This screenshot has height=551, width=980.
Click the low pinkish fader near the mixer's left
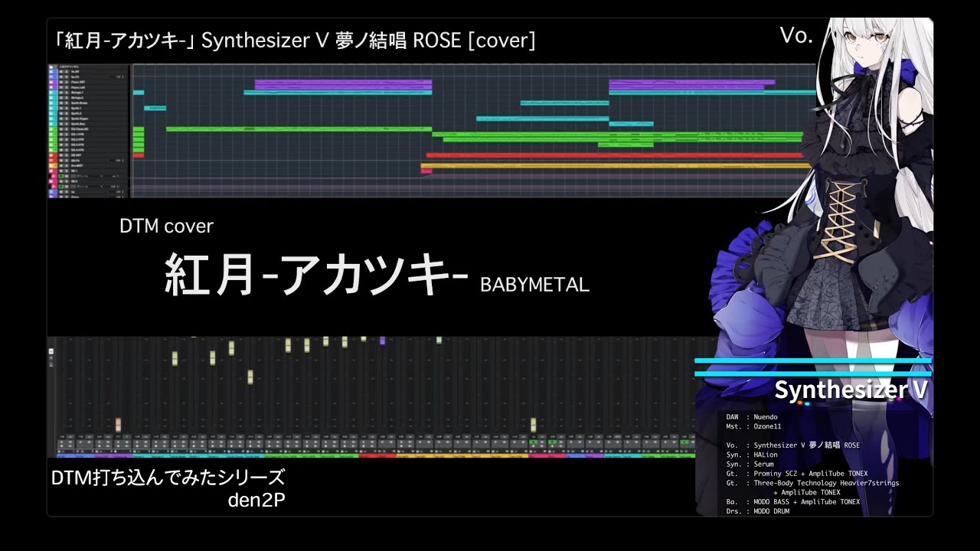118,424
